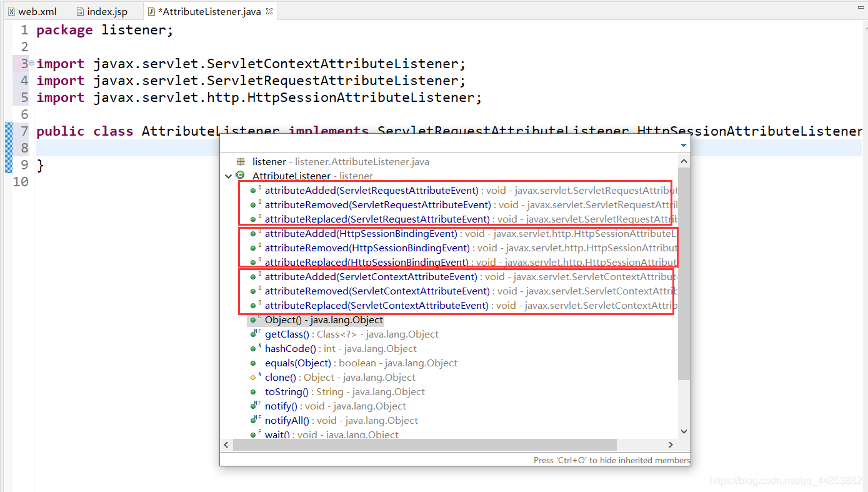Image resolution: width=868 pixels, height=492 pixels.
Task: Click the outline horizontal scrollbar thumb
Action: pos(425,444)
